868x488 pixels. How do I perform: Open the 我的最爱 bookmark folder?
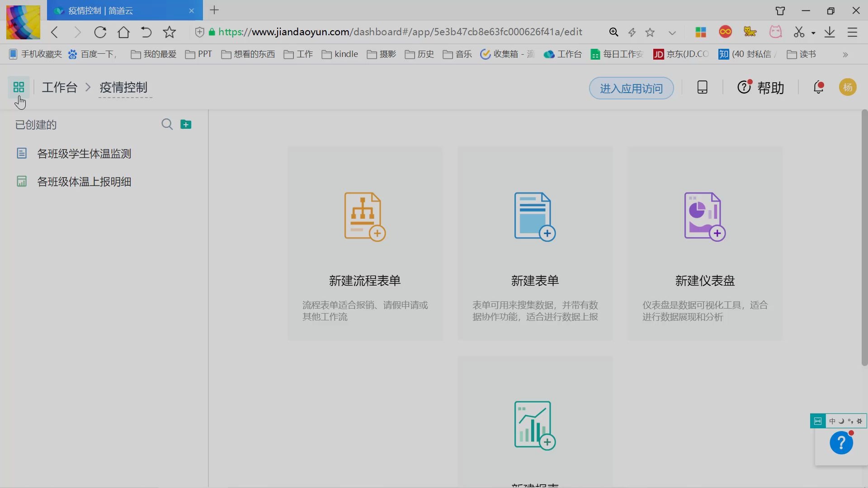154,54
